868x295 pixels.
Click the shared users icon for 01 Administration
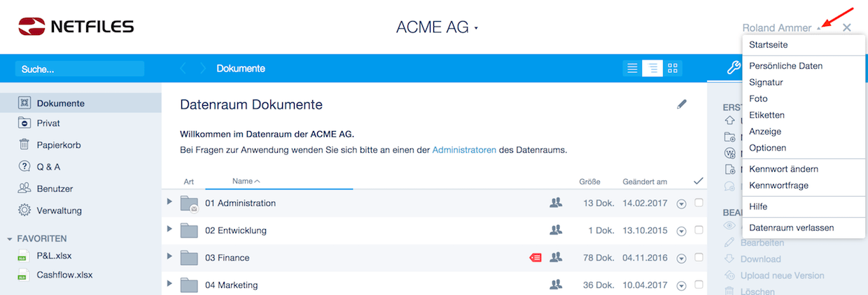point(556,203)
